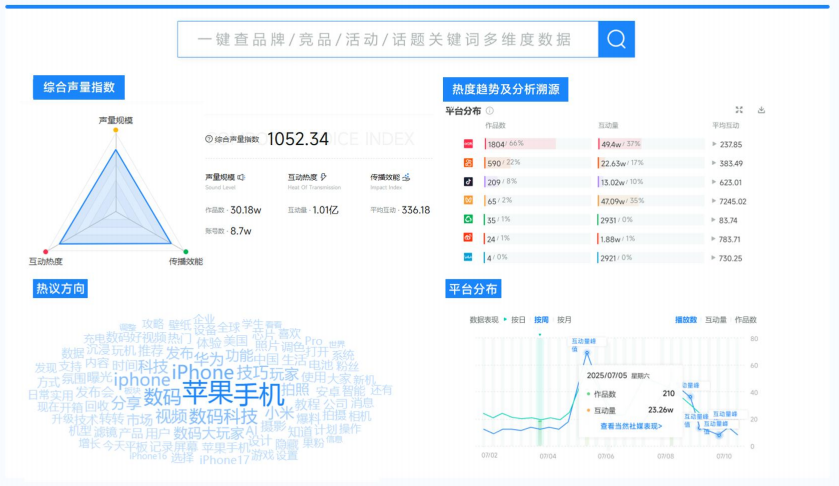839x486 pixels.
Task: Click the 热度趋势及分析溯源 section header button
Action: click(x=506, y=89)
